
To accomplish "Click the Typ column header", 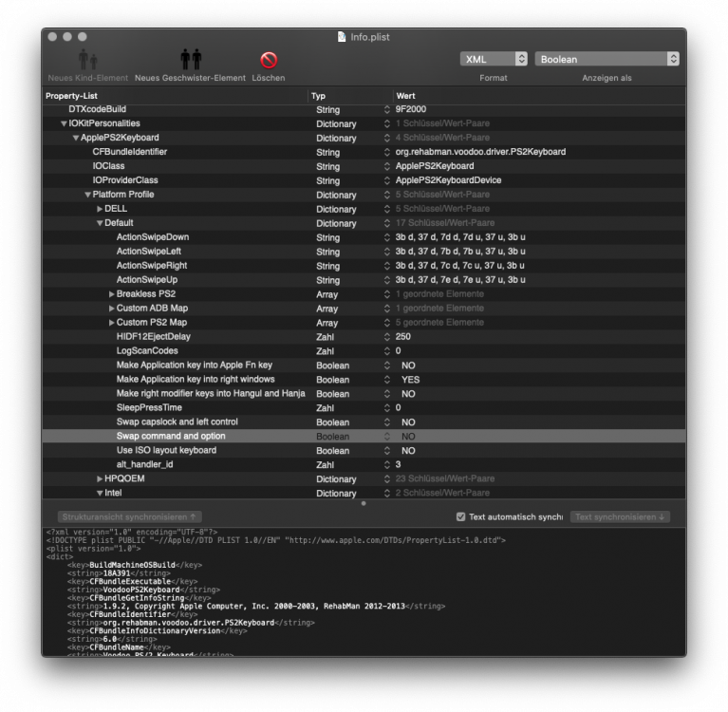I will pos(350,96).
